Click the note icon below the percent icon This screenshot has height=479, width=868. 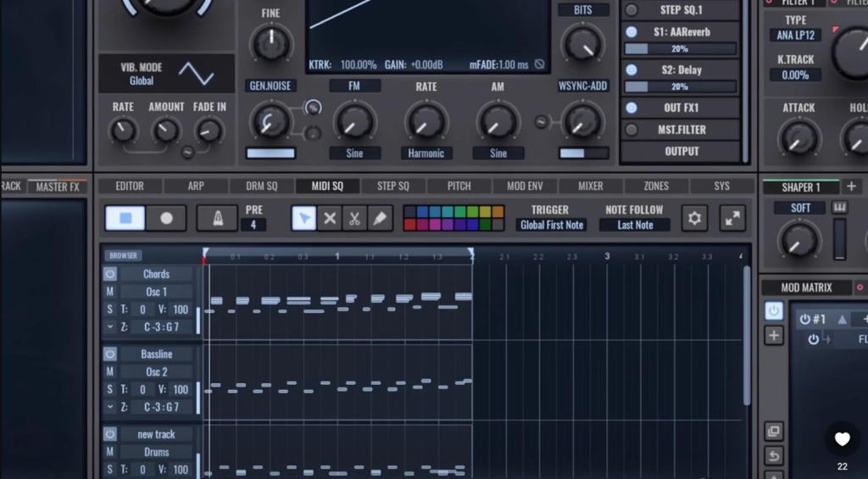pyautogui.click(x=313, y=133)
